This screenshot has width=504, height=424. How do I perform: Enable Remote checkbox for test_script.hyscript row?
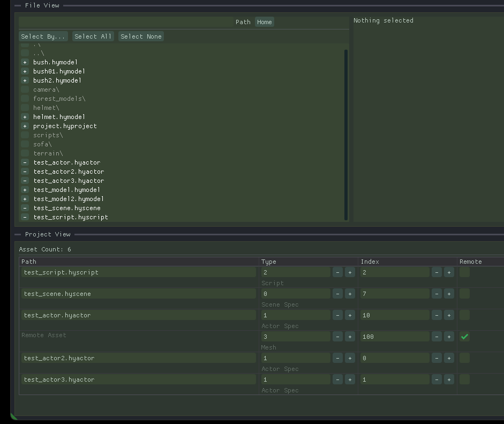tap(464, 272)
